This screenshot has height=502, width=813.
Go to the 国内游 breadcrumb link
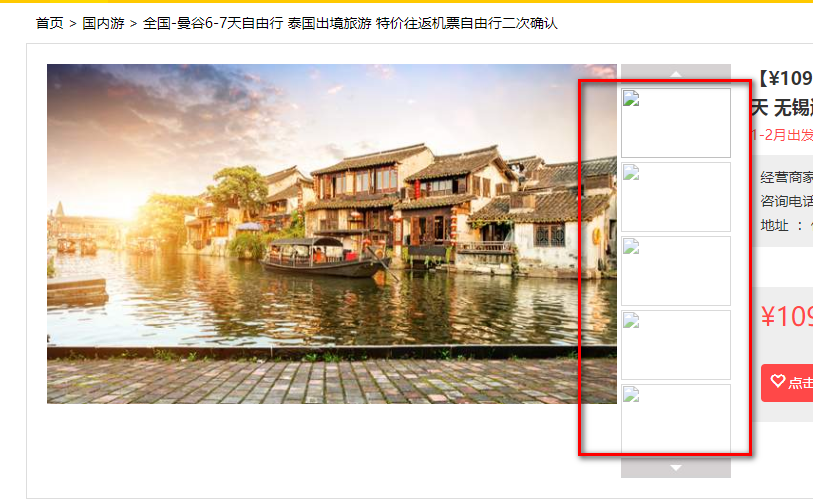coord(103,23)
